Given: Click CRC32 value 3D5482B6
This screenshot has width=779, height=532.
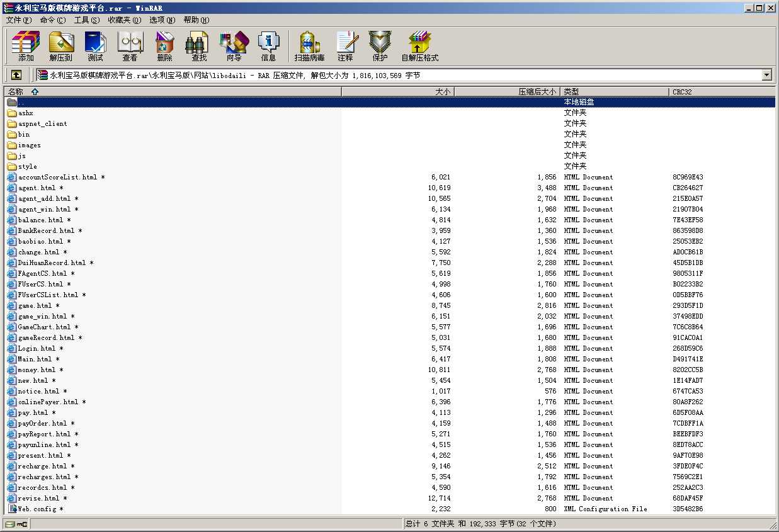Looking at the screenshot, I should (688, 509).
